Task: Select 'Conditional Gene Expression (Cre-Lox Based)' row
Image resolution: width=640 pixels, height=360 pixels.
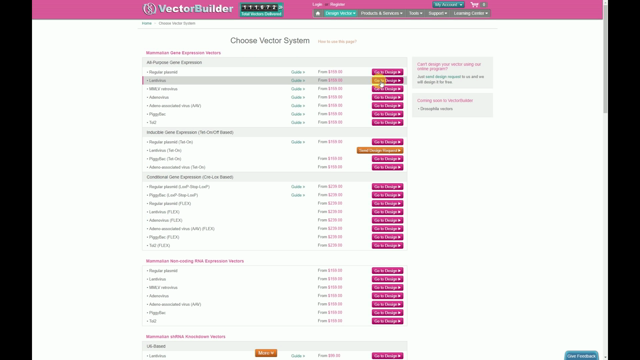Action: (x=274, y=177)
